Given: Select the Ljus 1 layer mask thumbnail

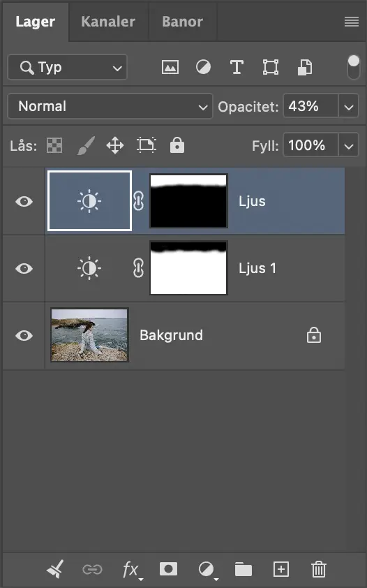Looking at the screenshot, I should (188, 268).
